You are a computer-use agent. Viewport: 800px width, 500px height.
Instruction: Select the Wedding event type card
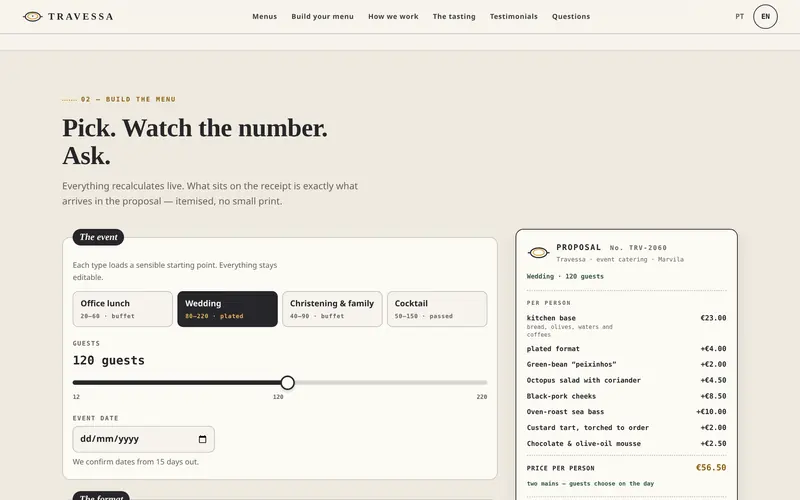pyautogui.click(x=228, y=309)
